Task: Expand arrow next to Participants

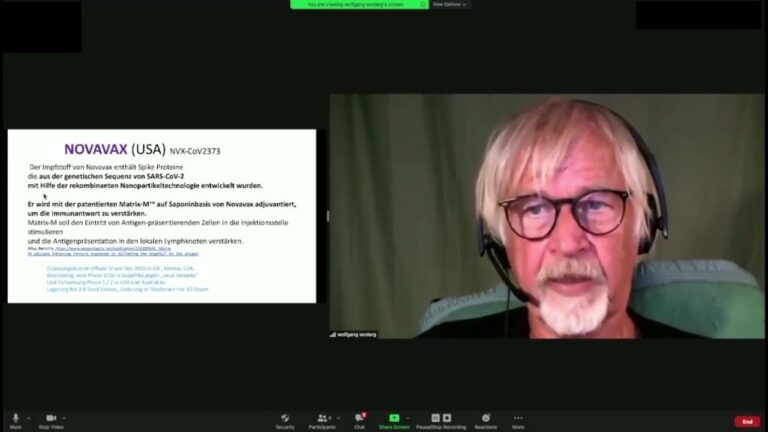Action: click(338, 418)
